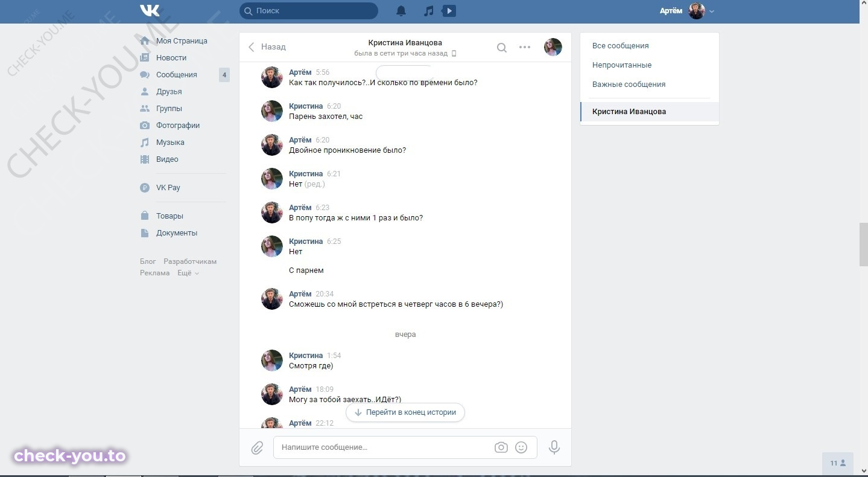Click the VK logo in header
The height and width of the screenshot is (477, 868).
click(150, 11)
